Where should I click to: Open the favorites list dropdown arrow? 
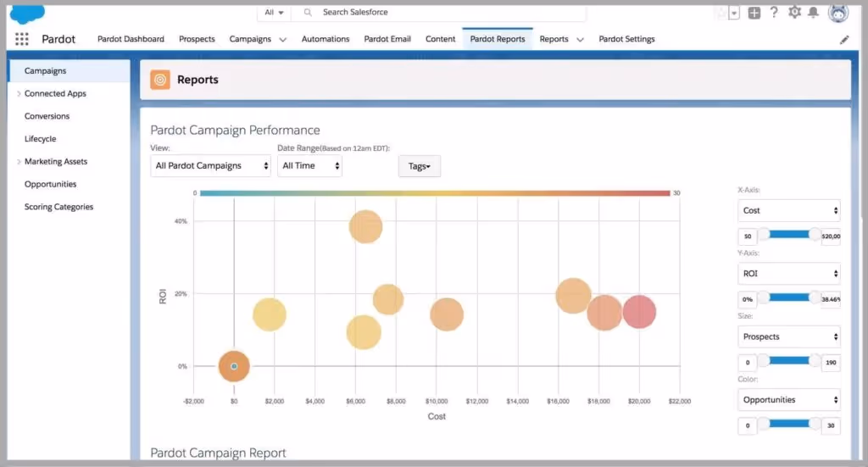(x=734, y=14)
